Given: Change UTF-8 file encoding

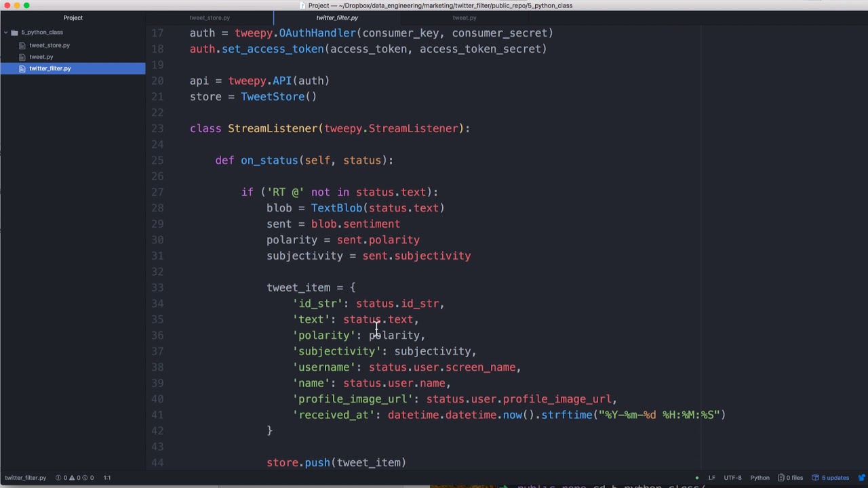Looking at the screenshot, I should pyautogui.click(x=732, y=478).
